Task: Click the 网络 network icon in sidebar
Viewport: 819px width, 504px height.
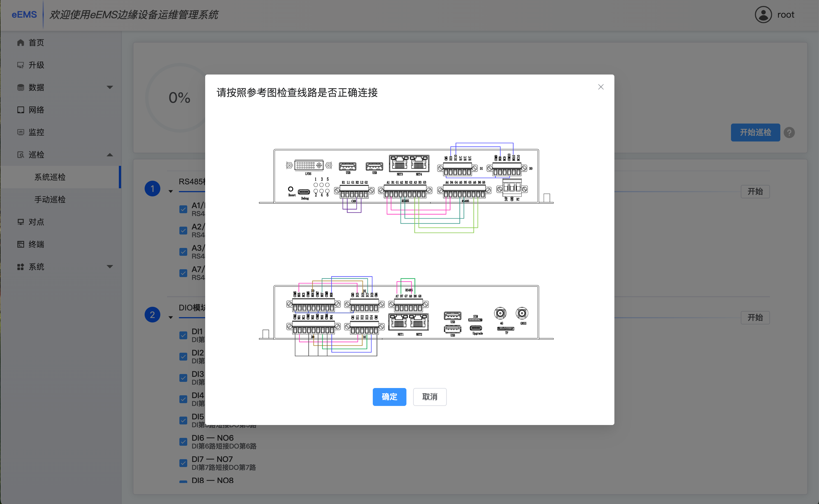Action: pos(21,110)
